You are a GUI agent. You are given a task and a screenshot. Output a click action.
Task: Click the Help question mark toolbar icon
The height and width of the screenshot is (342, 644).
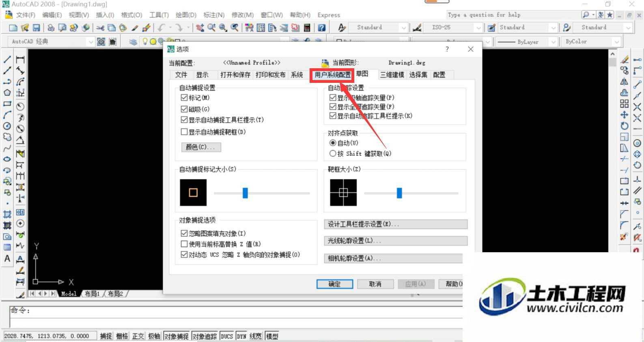[x=322, y=28]
